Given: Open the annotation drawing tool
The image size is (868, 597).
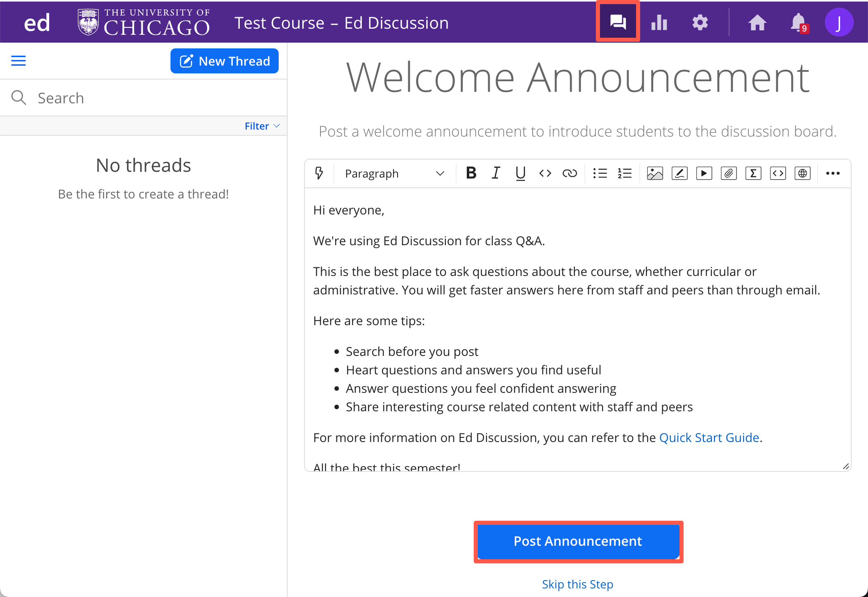Looking at the screenshot, I should 679,173.
